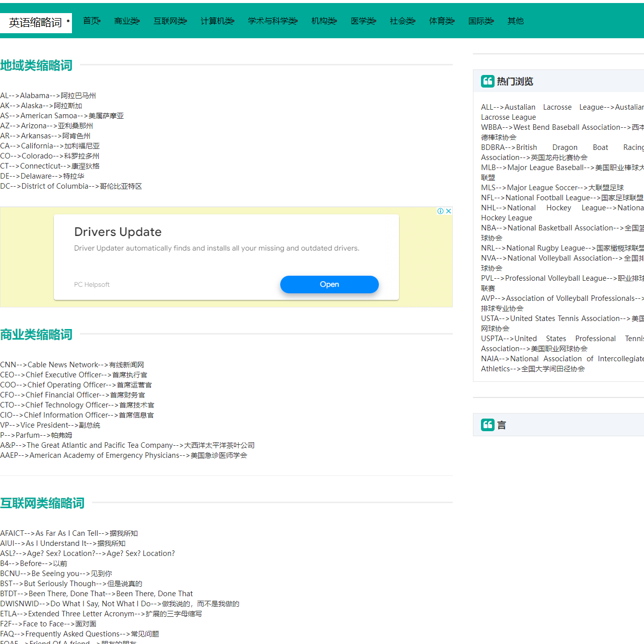Open the CNN-->Cable News Network entry
This screenshot has height=644, width=644.
(72, 365)
